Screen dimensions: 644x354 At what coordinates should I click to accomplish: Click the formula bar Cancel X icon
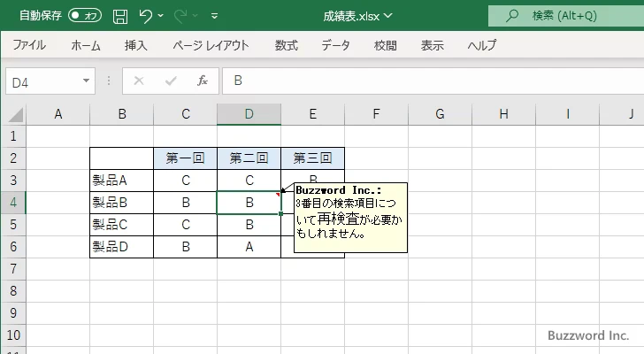pos(139,81)
